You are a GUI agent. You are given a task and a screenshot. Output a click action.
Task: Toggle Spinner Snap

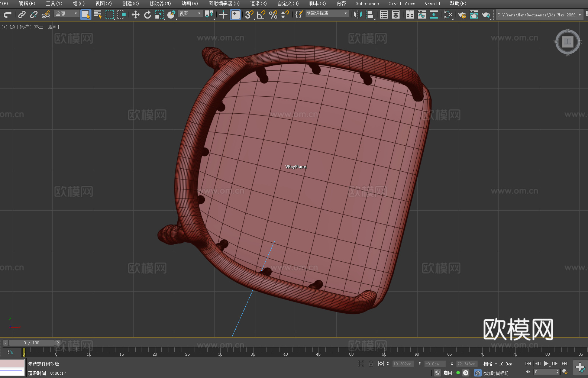point(285,14)
